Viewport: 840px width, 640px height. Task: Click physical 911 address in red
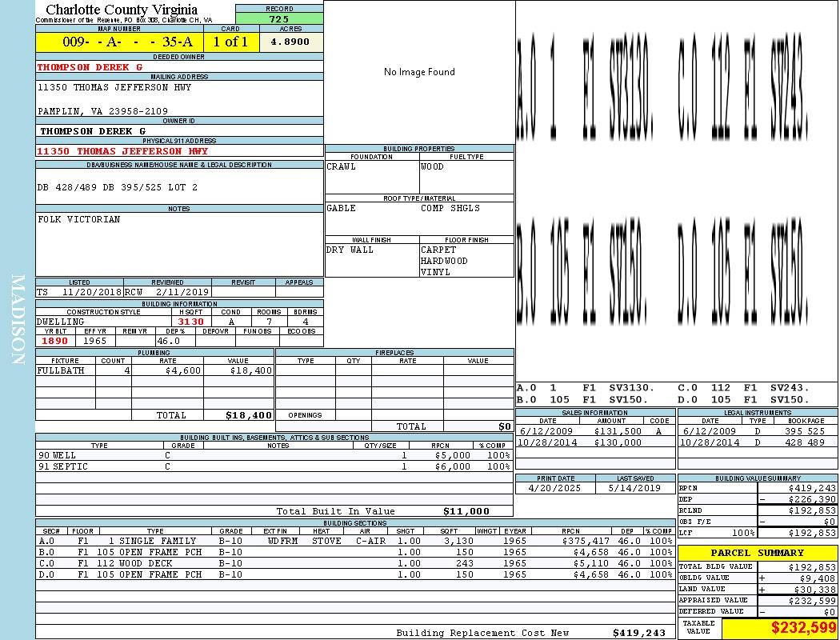click(122, 151)
